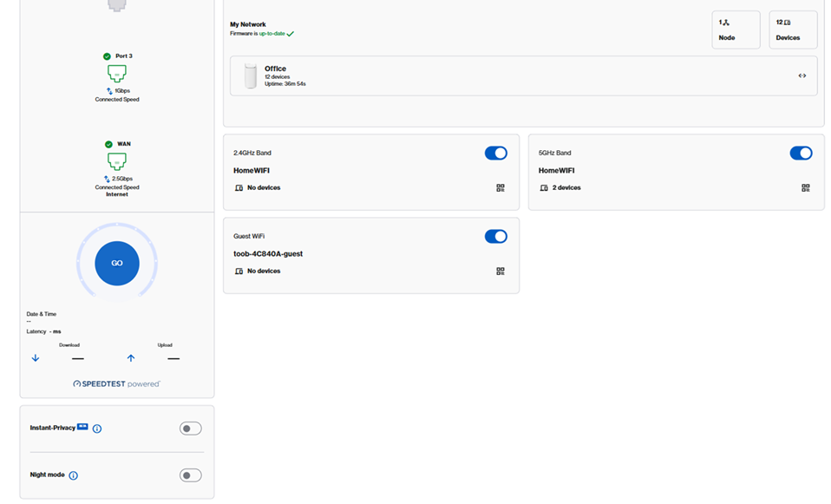Show QR code for 5GHz band

tap(805, 187)
